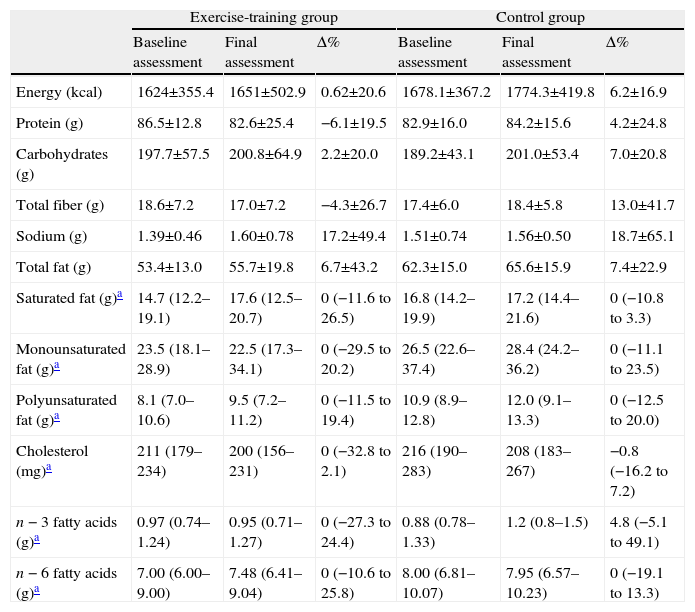This screenshot has height=612, width=695.
Task: Click the 13.0±41.7 fiber change cell
Action: [642, 205]
